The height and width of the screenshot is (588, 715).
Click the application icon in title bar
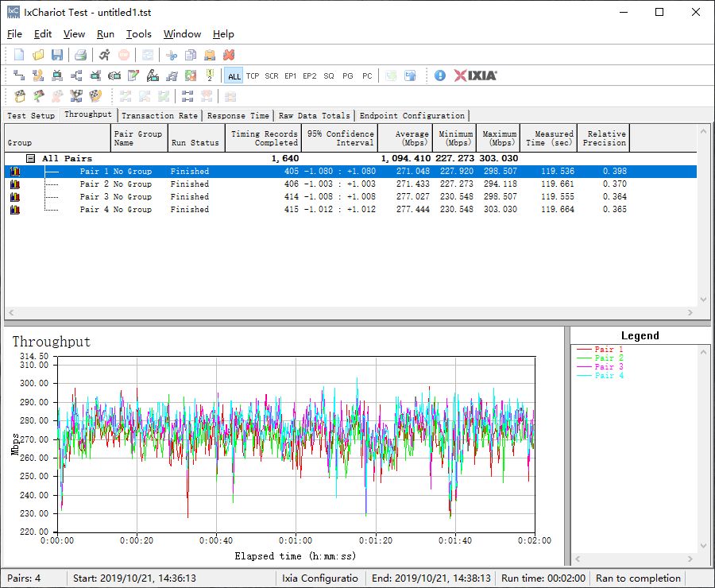click(x=14, y=12)
